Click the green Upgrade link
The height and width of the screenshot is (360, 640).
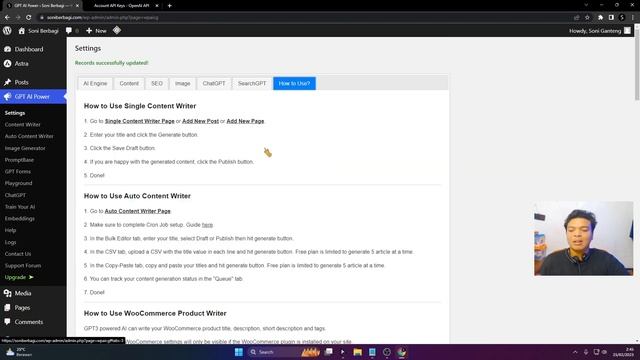point(19,278)
